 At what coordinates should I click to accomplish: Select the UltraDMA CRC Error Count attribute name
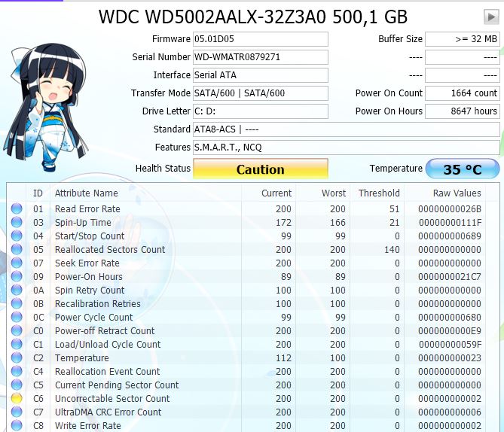[108, 412]
